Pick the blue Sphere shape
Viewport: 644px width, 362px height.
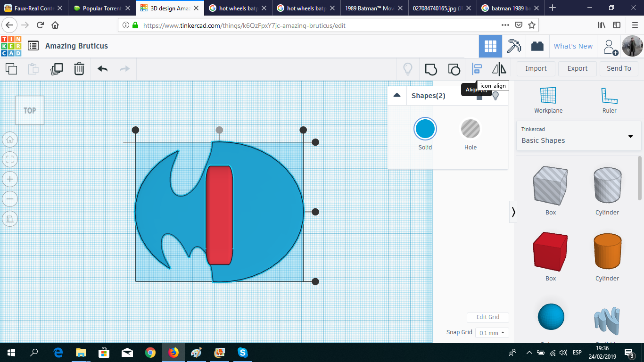tap(551, 317)
